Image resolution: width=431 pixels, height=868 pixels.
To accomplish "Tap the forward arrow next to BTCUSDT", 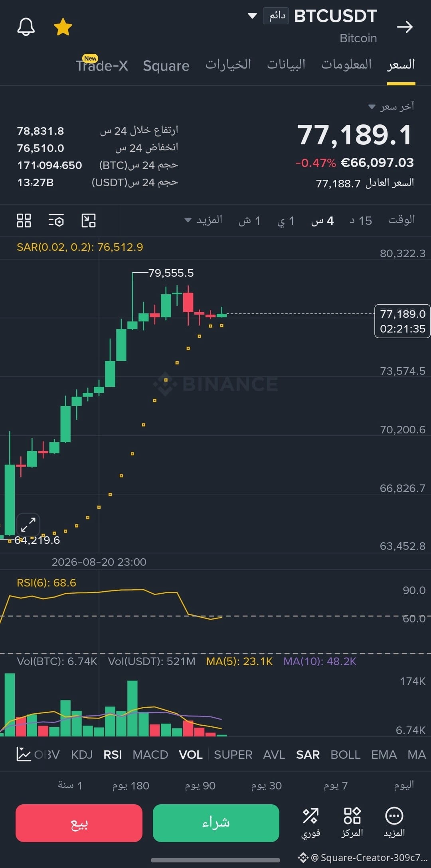I will point(405,27).
